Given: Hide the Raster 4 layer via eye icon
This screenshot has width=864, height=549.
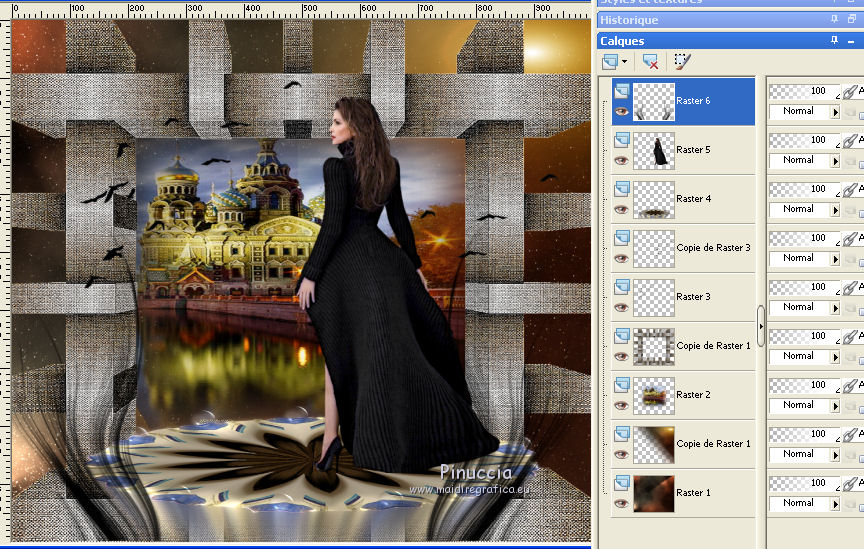Looking at the screenshot, I should tap(622, 209).
